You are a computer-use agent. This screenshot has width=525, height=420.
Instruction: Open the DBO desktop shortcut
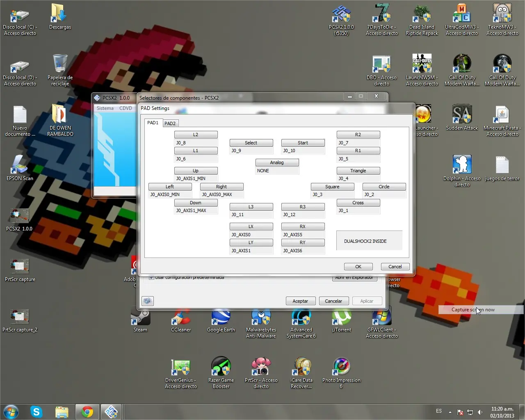(382, 70)
